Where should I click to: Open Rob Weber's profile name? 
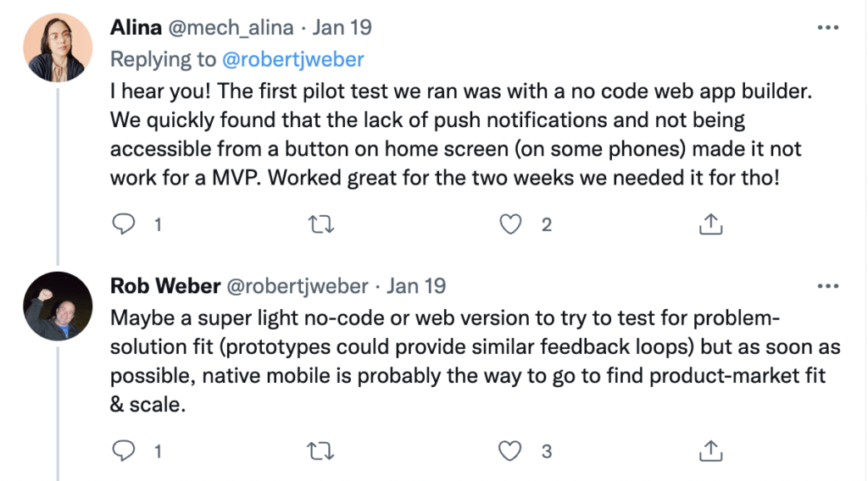(x=165, y=286)
